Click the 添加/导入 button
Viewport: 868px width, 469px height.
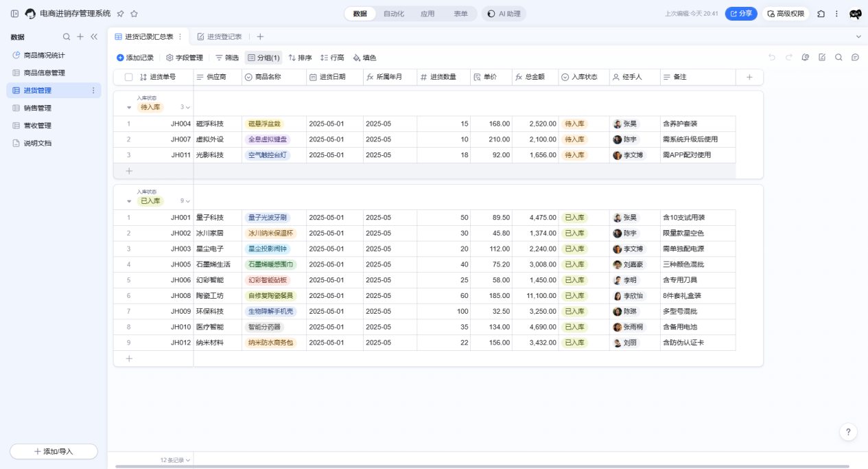[54, 452]
